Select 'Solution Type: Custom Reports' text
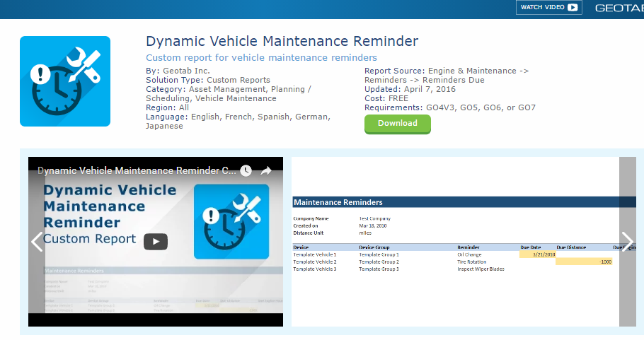 [208, 80]
